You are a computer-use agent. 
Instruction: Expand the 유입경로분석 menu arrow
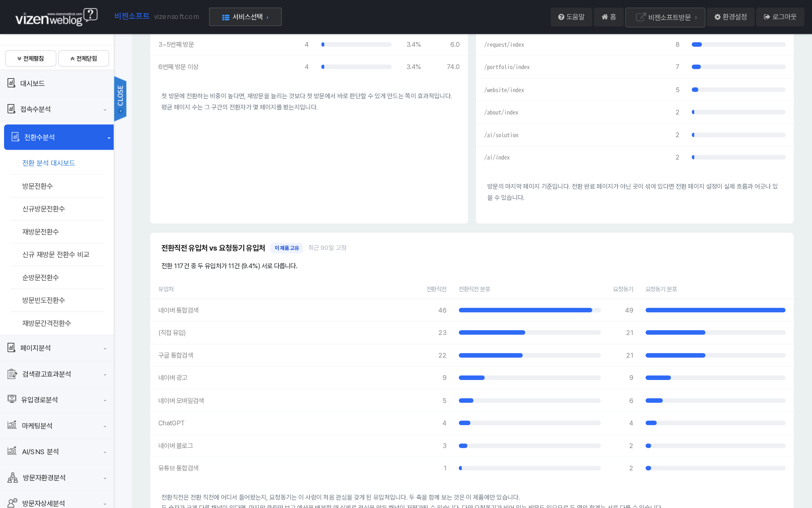coord(105,401)
